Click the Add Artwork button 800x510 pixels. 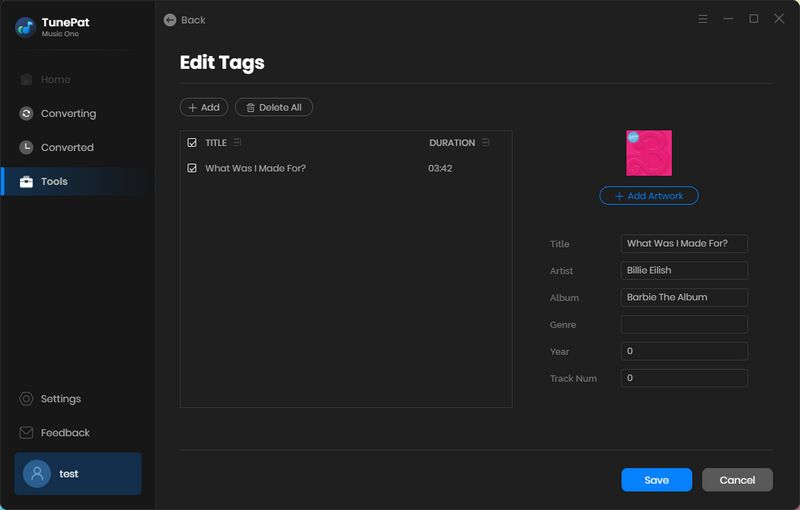(x=649, y=196)
